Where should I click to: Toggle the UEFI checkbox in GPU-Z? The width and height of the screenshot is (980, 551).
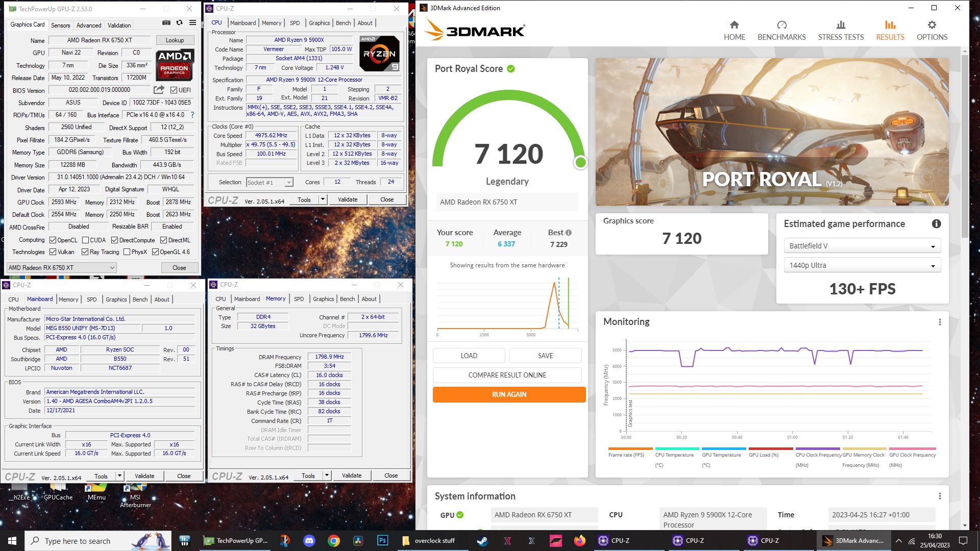pyautogui.click(x=174, y=90)
